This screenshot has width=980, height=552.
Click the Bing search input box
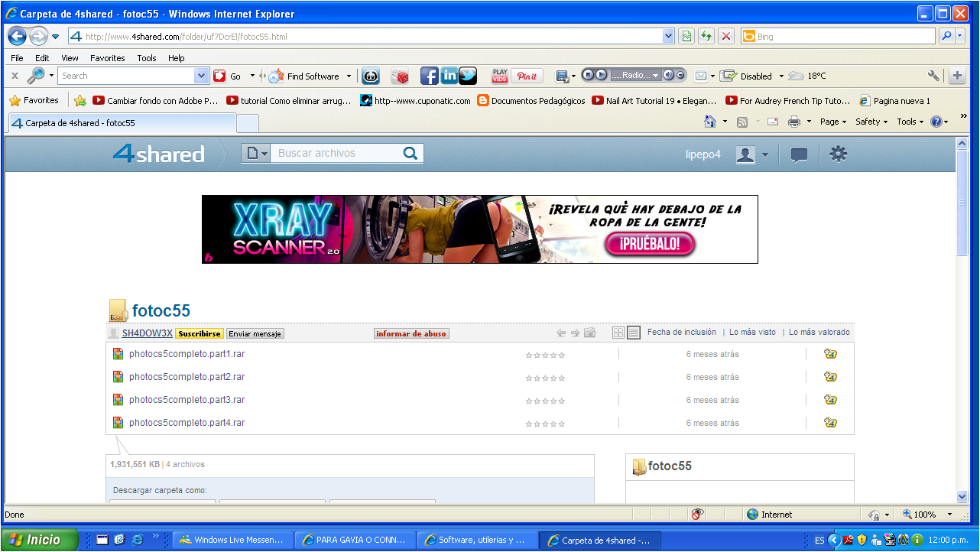pyautogui.click(x=838, y=36)
